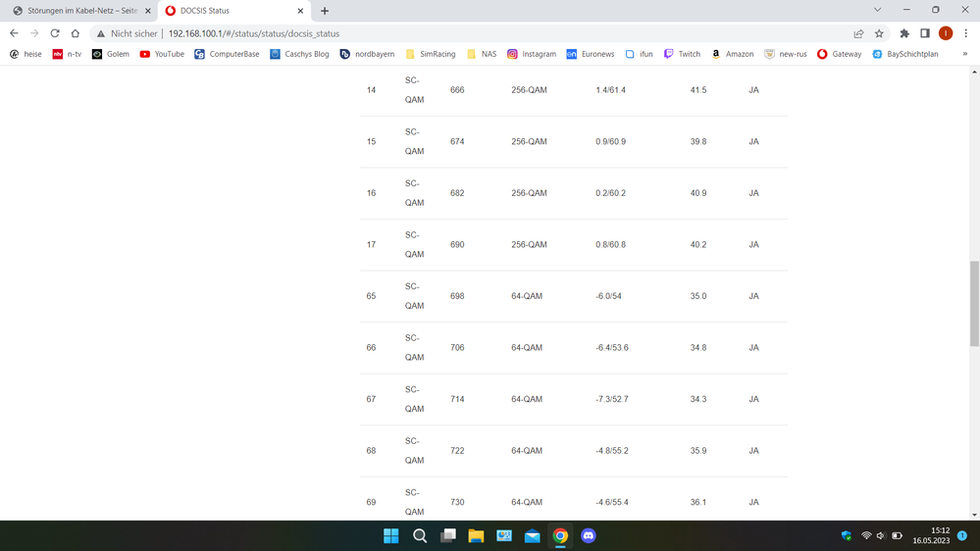The image size is (980, 551).
Task: Bookmark this page with the star icon
Action: [879, 33]
